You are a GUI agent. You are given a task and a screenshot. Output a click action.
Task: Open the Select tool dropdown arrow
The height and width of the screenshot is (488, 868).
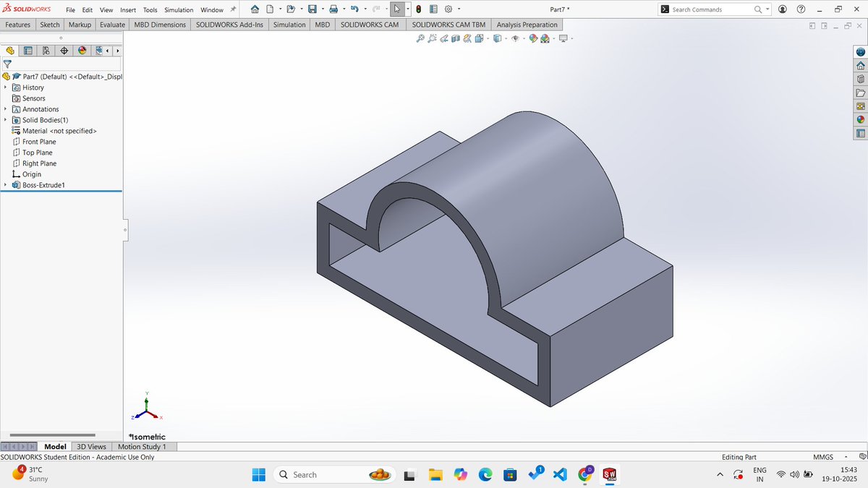408,9
